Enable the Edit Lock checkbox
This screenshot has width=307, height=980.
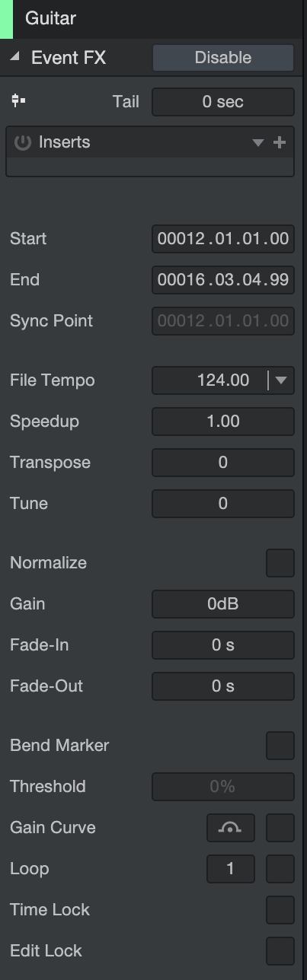point(280,950)
